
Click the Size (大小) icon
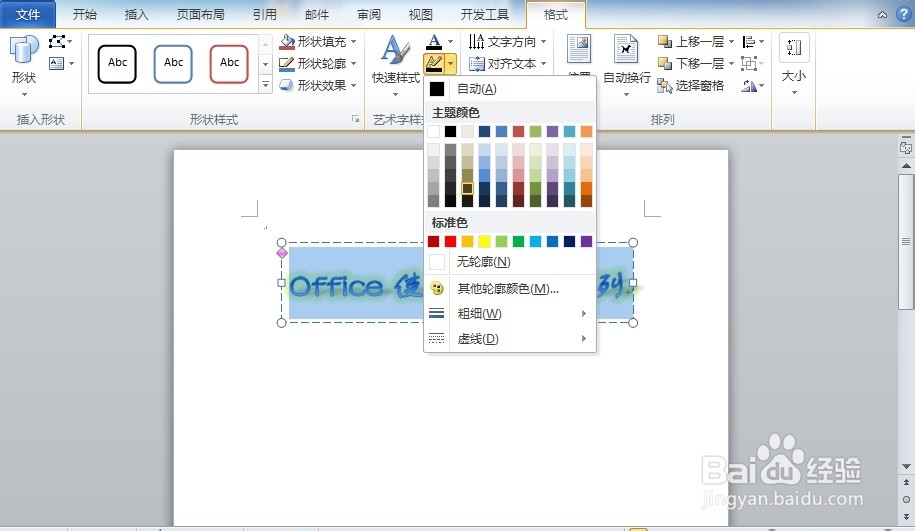tap(794, 48)
